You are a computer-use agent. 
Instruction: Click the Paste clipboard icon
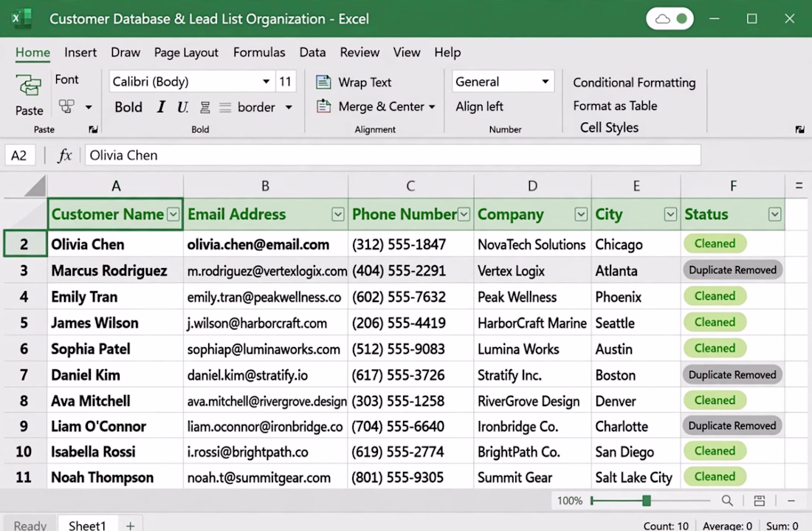click(29, 86)
